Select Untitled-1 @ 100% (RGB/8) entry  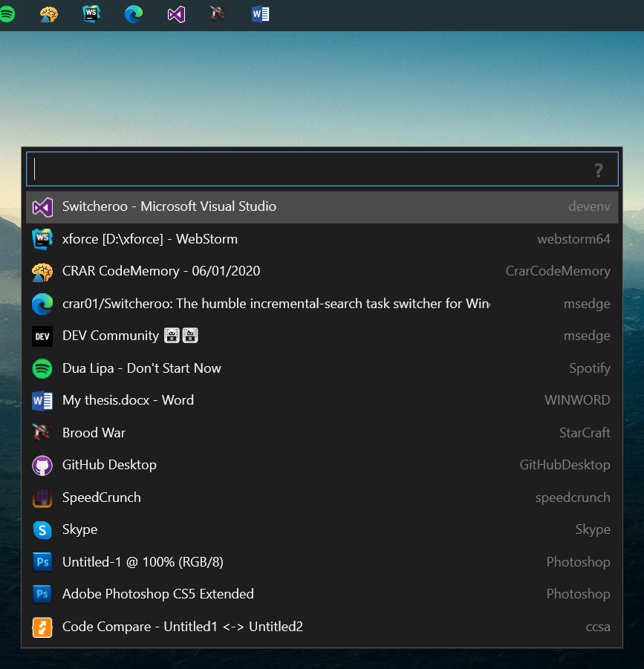[x=322, y=562]
